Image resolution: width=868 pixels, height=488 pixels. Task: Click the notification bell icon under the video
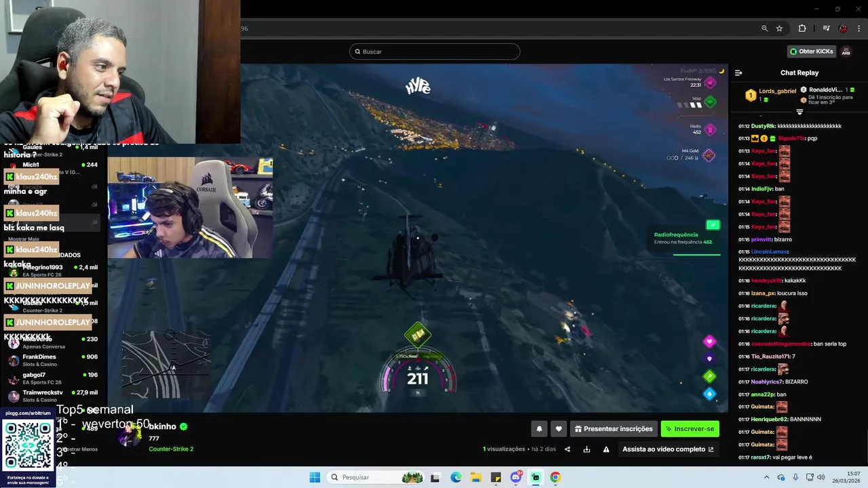tap(539, 428)
